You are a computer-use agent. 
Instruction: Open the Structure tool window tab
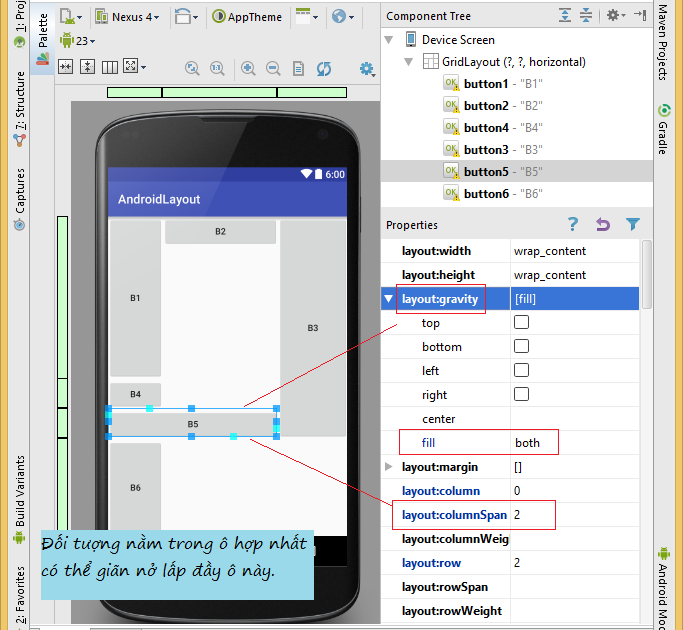coord(20,109)
